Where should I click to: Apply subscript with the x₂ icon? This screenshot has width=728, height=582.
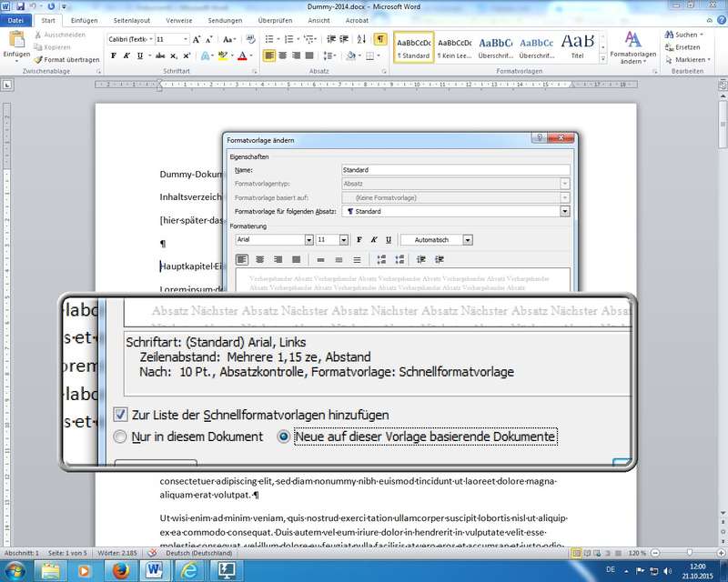(173, 55)
